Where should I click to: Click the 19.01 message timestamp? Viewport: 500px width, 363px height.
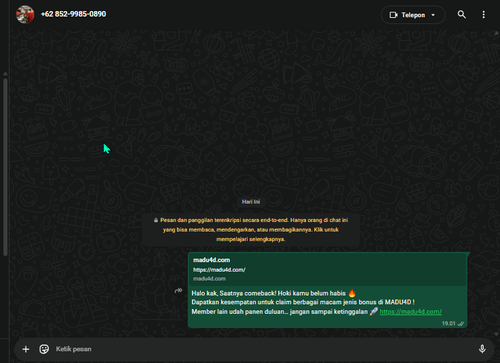(449, 323)
